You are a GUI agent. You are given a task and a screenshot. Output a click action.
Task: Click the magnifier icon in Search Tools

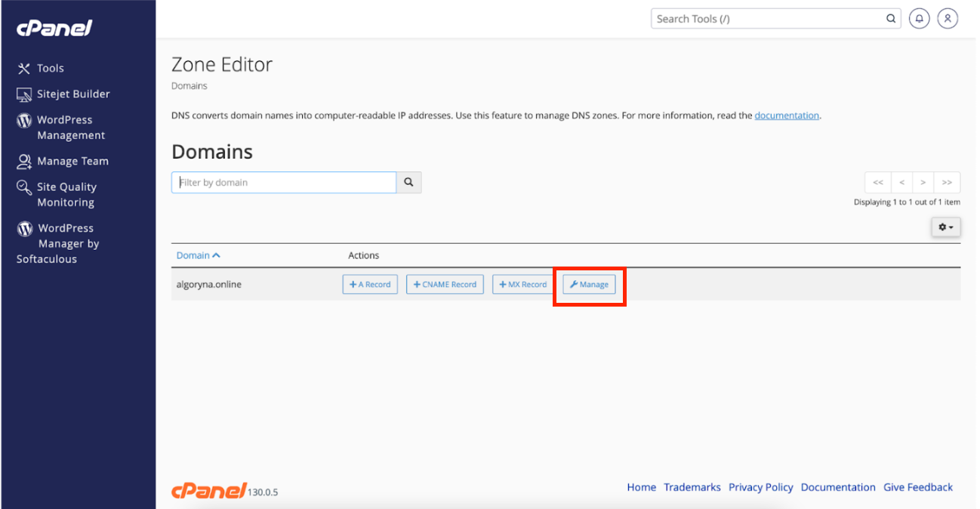pos(891,19)
